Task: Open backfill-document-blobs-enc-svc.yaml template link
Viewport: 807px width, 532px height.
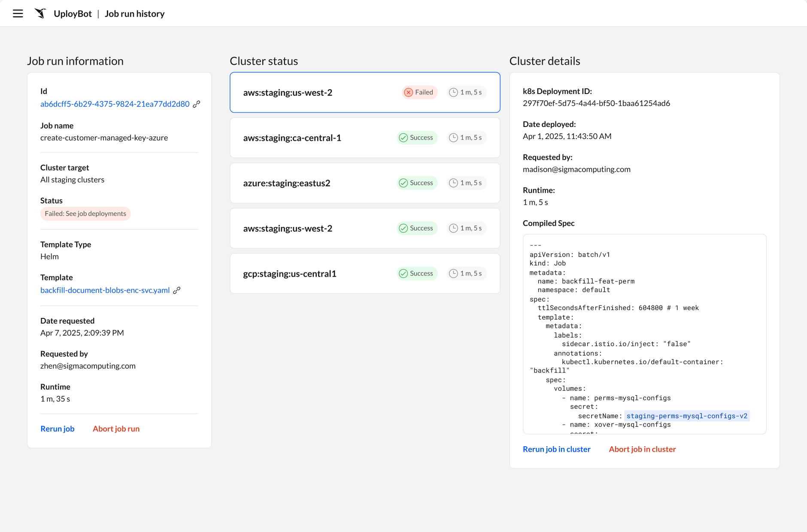Action: 105,290
